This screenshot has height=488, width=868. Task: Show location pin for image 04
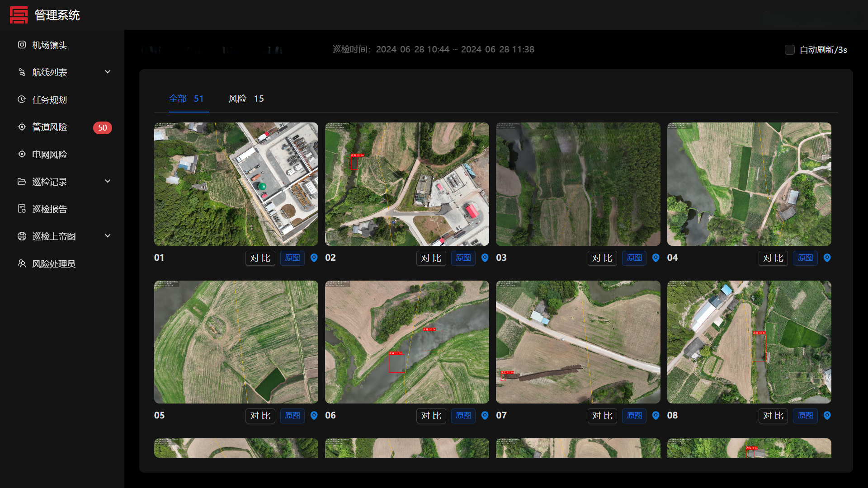pos(827,258)
